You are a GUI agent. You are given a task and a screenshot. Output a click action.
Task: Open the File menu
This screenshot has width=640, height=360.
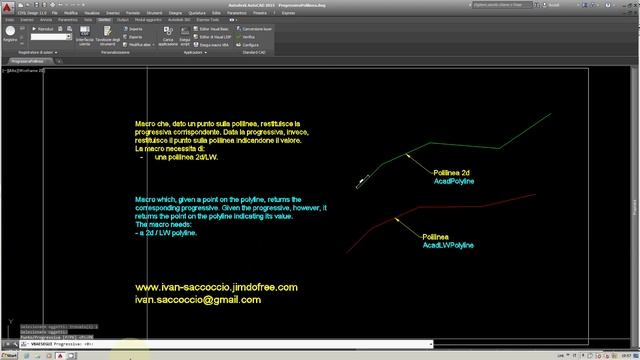[54, 13]
